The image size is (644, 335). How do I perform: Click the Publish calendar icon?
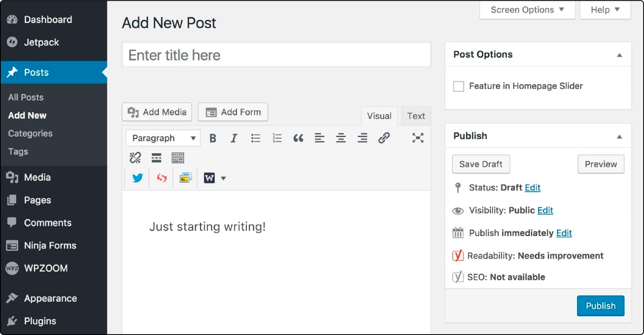tap(458, 233)
